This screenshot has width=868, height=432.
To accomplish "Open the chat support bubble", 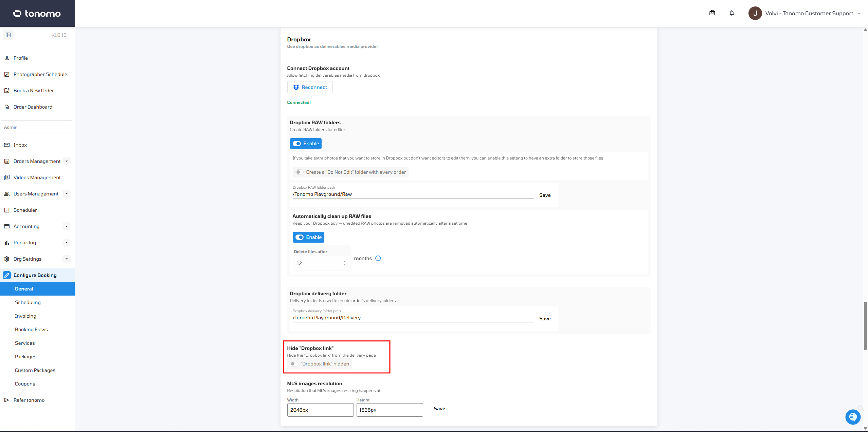I will pos(853,417).
